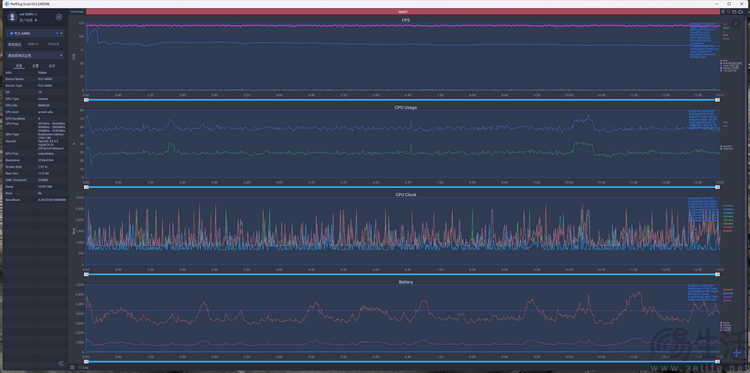Screen dimensions: 750x373
Task: Click the FPS chart time range slider
Action: coord(402,100)
